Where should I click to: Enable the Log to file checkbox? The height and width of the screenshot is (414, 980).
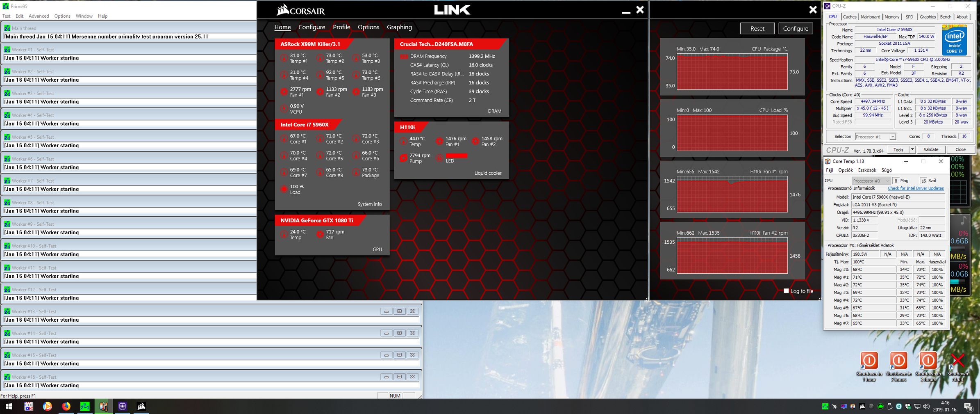click(786, 291)
